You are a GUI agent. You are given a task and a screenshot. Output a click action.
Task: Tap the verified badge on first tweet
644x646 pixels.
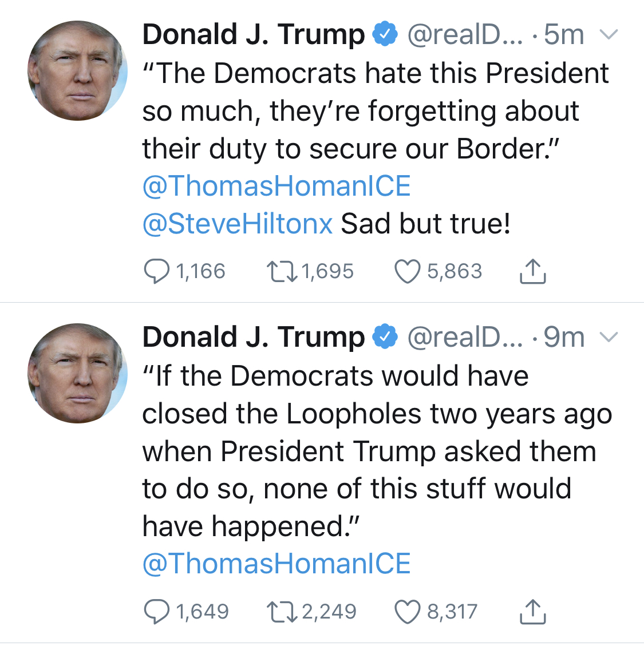coord(385,34)
